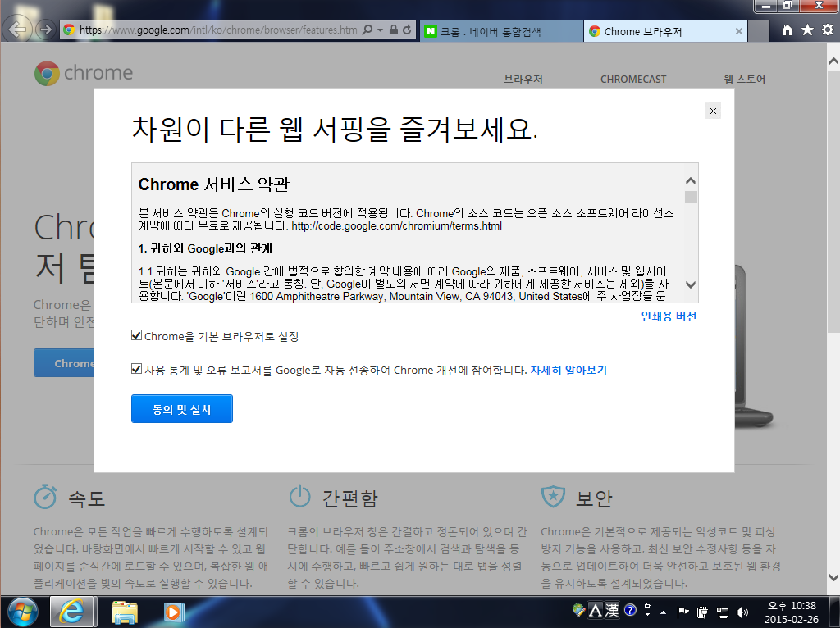Refresh the page with reload icon
The height and width of the screenshot is (628, 840).
[407, 30]
